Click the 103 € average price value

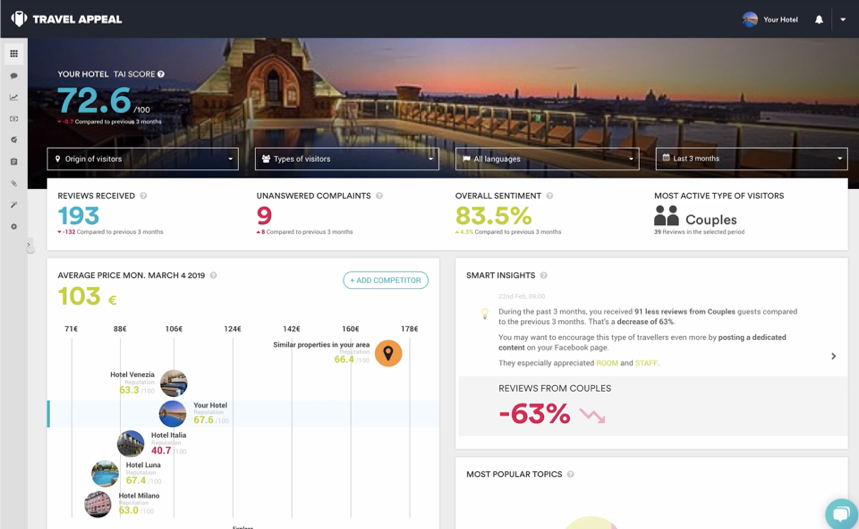pyautogui.click(x=87, y=297)
